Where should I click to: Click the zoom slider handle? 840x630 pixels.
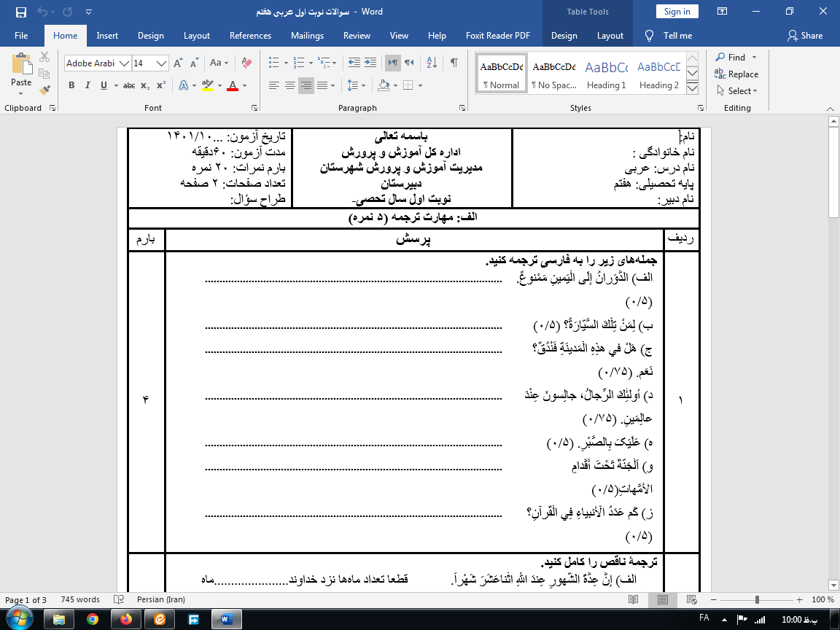[x=757, y=599]
